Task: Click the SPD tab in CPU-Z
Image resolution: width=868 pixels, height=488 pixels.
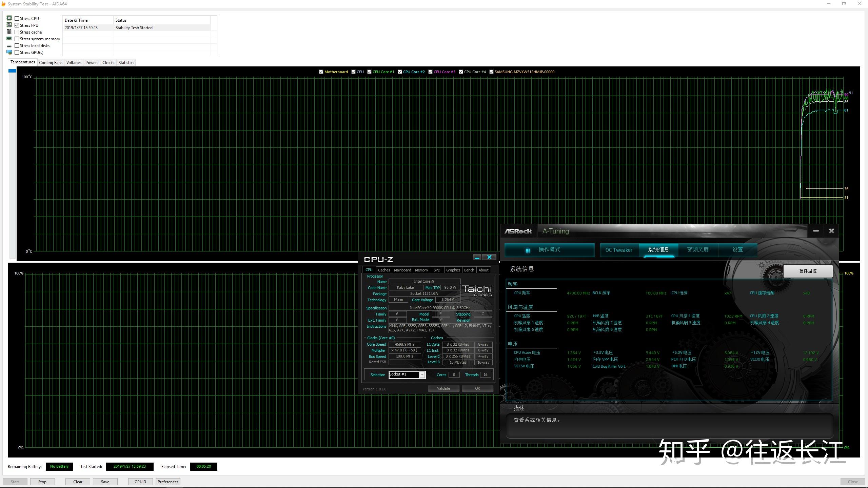Action: click(437, 270)
